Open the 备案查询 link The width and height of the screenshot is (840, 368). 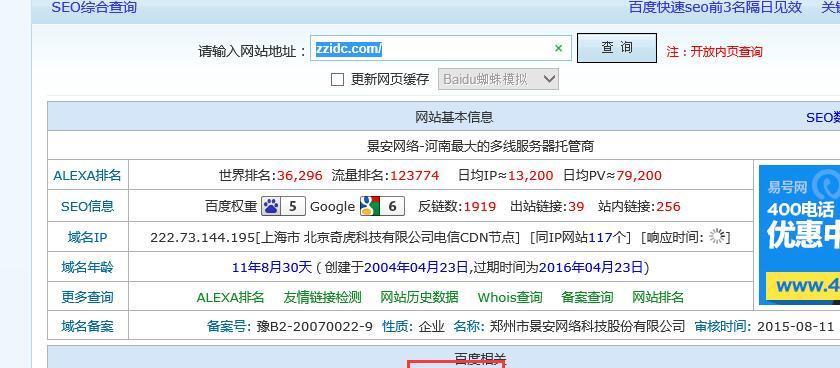point(587,297)
